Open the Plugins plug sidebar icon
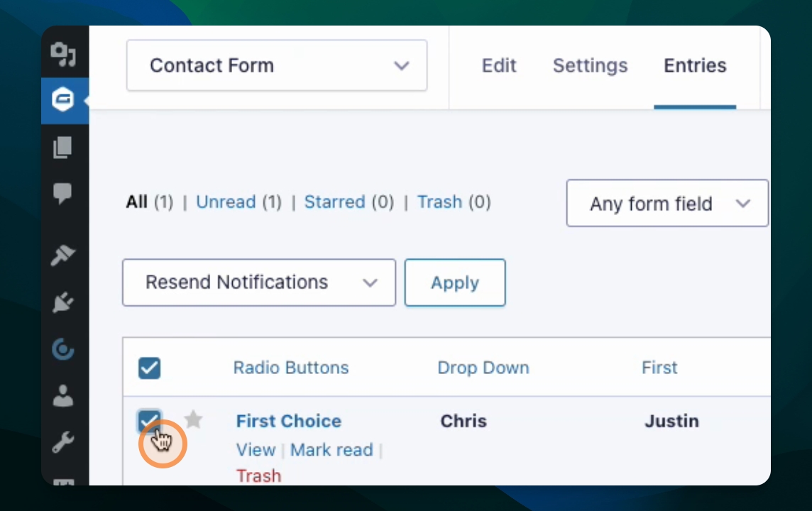This screenshot has width=812, height=511. click(63, 302)
